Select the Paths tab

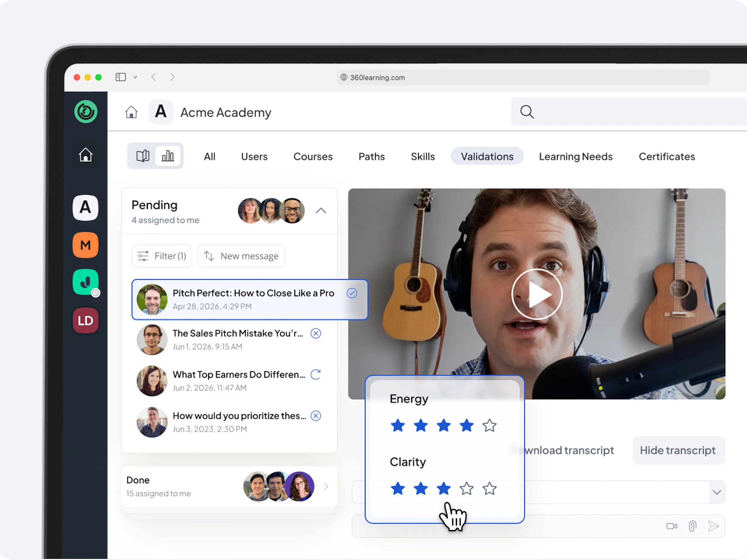click(x=371, y=157)
